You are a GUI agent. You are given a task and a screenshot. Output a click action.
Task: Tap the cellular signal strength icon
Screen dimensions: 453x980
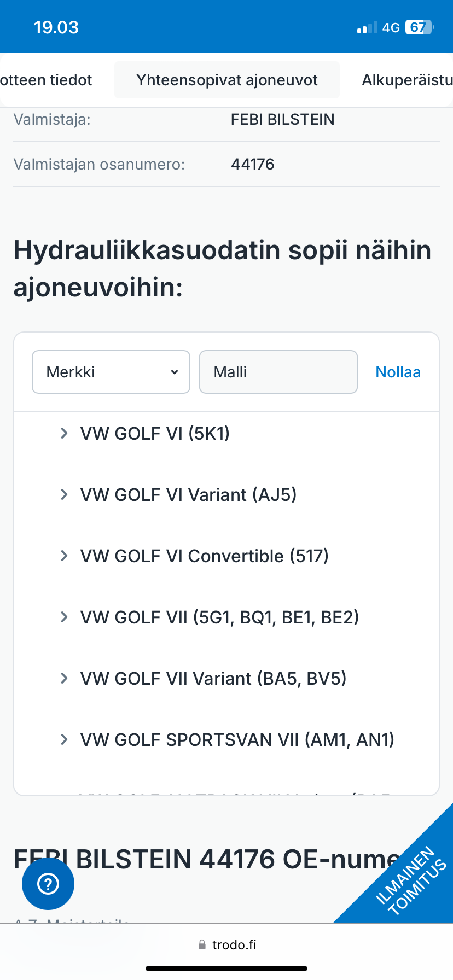[367, 28]
